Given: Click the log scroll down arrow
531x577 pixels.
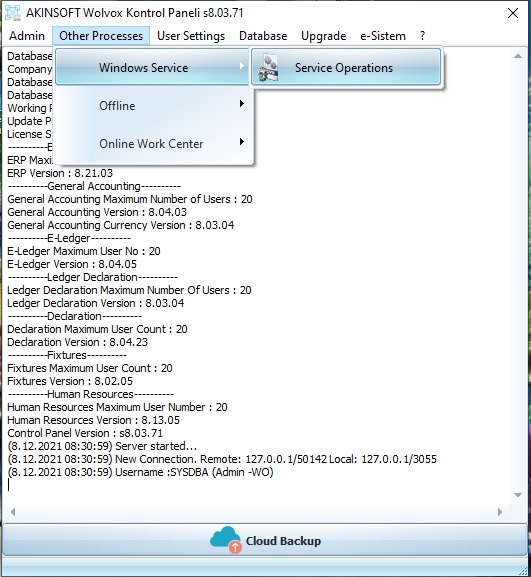Looking at the screenshot, I should click(518, 495).
